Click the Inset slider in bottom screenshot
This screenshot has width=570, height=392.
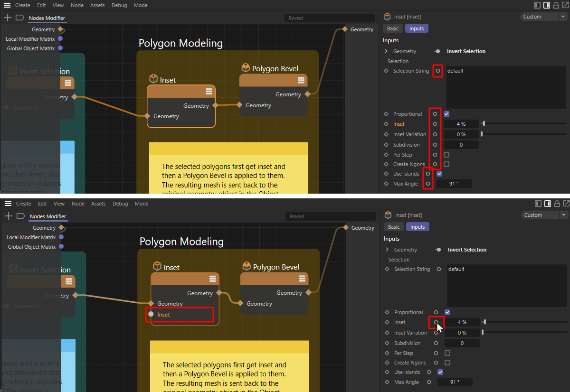coord(525,322)
